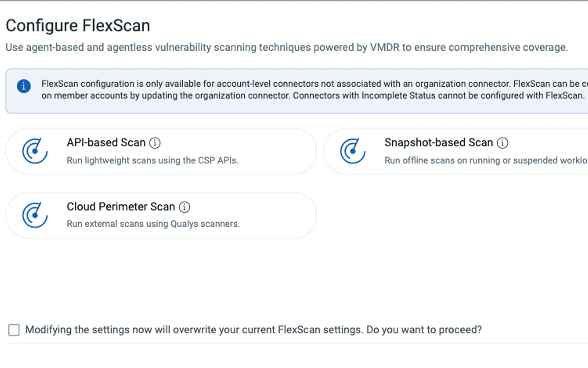Show info tooltip for Snapshot-based Scan
The width and height of the screenshot is (588, 368).
click(502, 143)
